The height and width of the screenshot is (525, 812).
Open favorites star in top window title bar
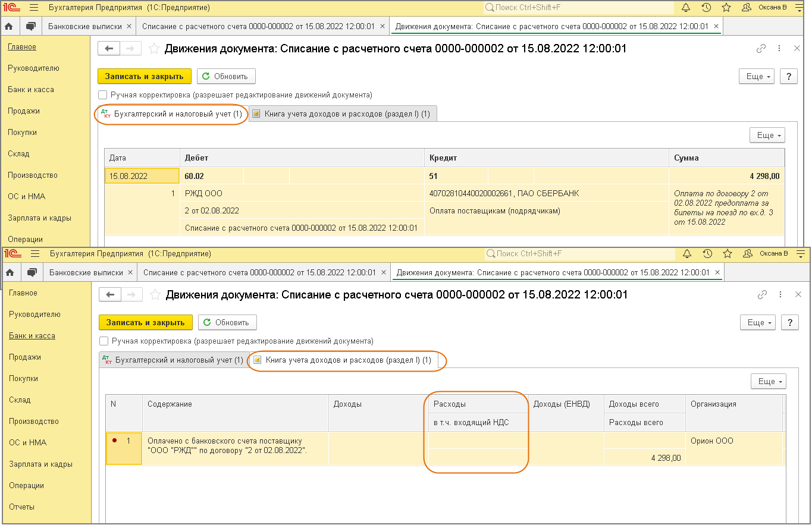[x=726, y=8]
